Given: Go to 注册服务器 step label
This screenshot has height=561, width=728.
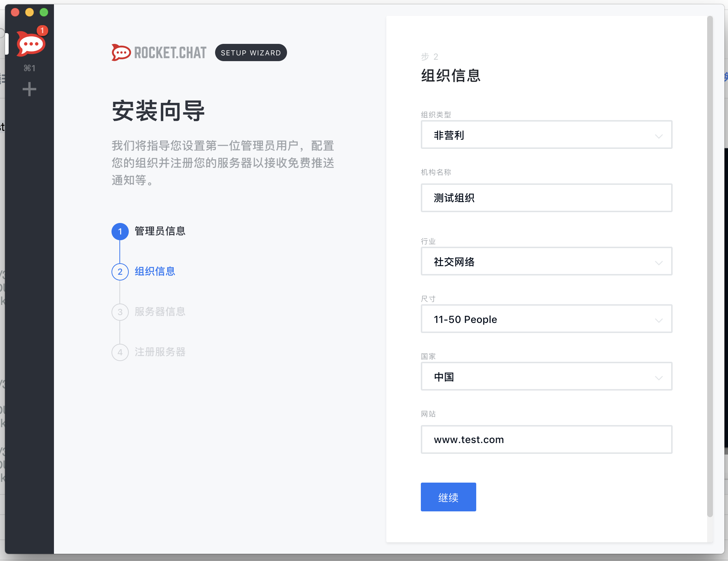Looking at the screenshot, I should click(x=160, y=352).
